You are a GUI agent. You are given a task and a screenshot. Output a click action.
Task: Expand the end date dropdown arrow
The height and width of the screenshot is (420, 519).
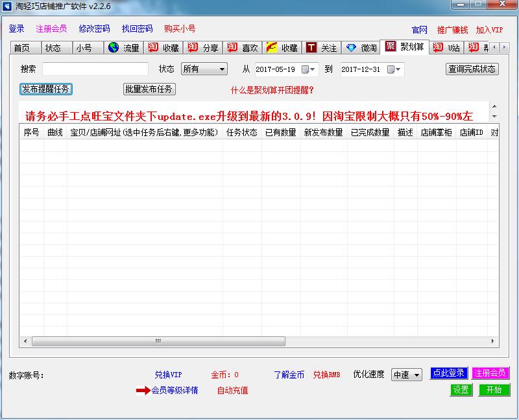pyautogui.click(x=398, y=69)
